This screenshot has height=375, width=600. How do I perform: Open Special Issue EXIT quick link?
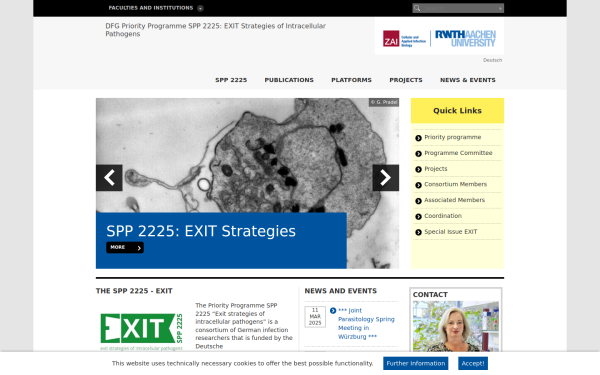click(x=450, y=232)
